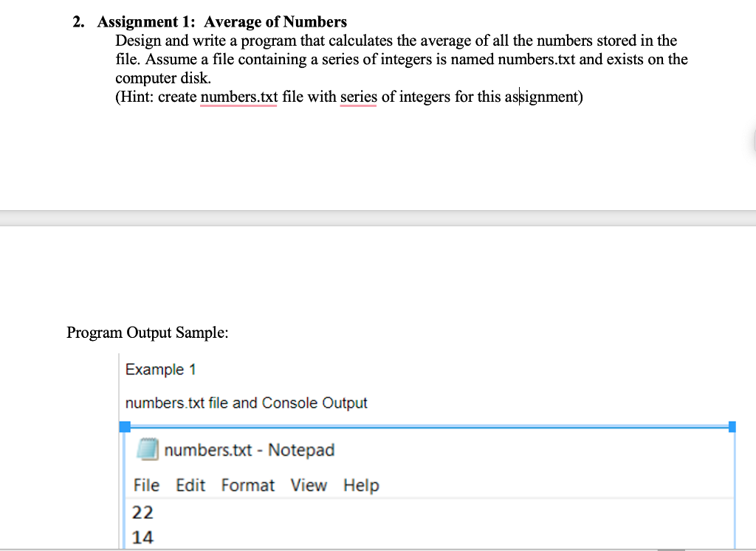Select the numbers.txt - Notepad title text
This screenshot has width=756, height=551.
coord(250,450)
